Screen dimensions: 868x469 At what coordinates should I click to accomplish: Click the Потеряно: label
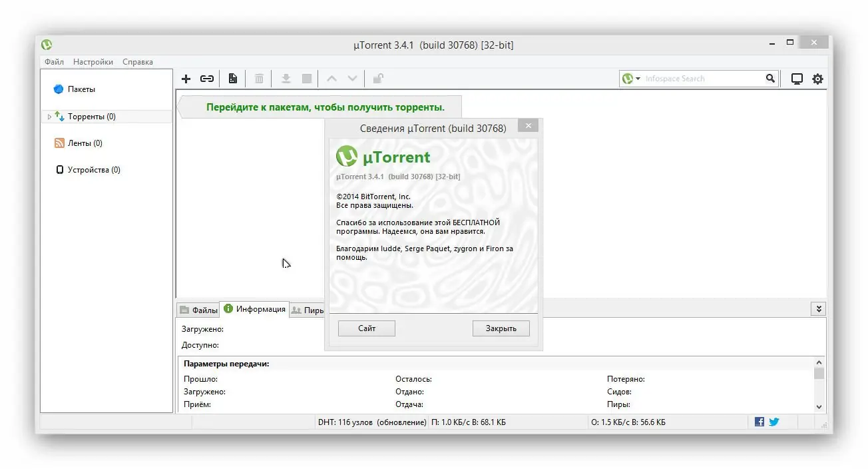pos(626,379)
